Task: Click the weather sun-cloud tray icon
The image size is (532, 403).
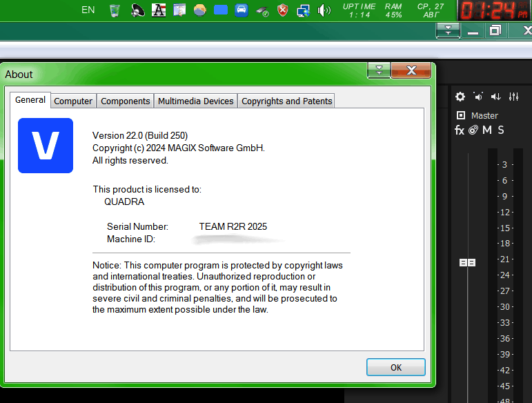Action: (200, 10)
